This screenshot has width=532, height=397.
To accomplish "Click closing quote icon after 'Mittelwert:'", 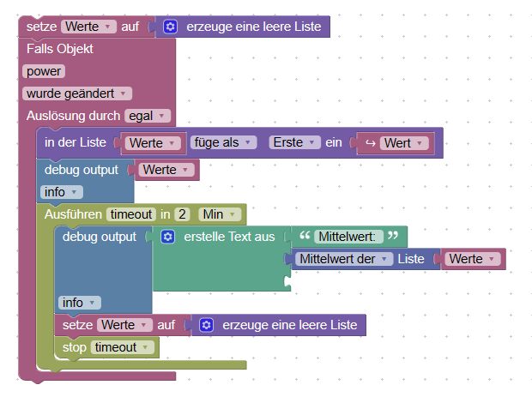I will click(x=394, y=236).
